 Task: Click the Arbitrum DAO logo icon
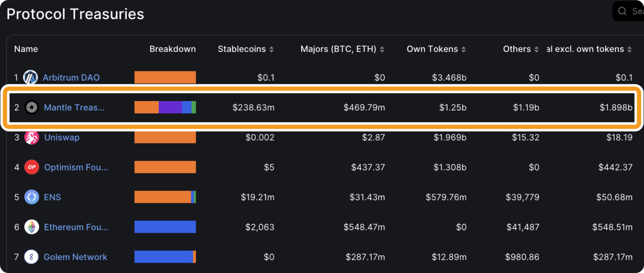[x=31, y=77]
